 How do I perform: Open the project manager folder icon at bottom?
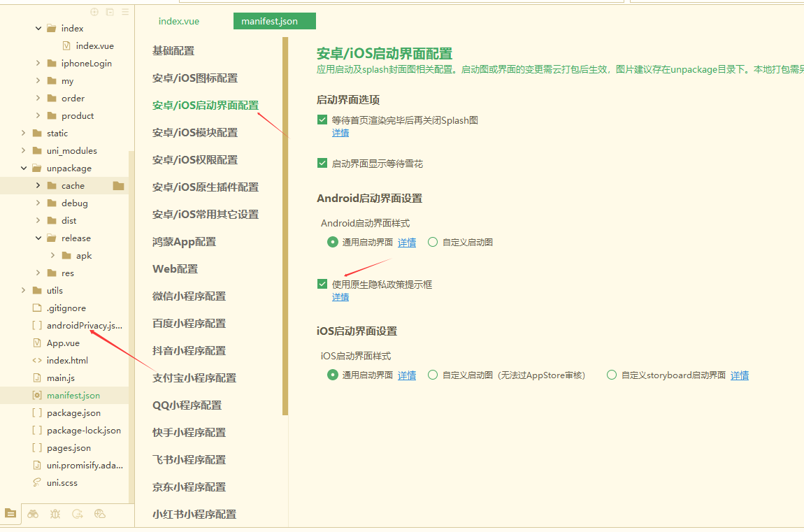[x=10, y=513]
